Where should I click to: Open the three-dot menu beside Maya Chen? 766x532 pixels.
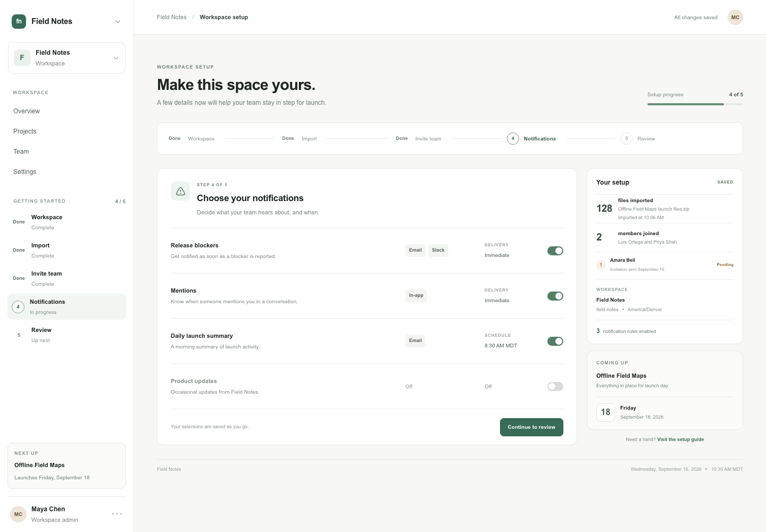pyautogui.click(x=117, y=514)
